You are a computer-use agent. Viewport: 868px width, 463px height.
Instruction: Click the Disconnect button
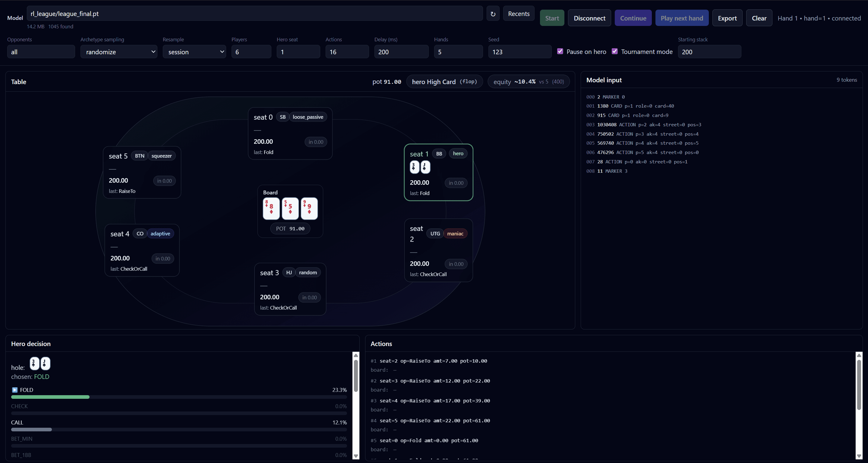[x=589, y=18]
